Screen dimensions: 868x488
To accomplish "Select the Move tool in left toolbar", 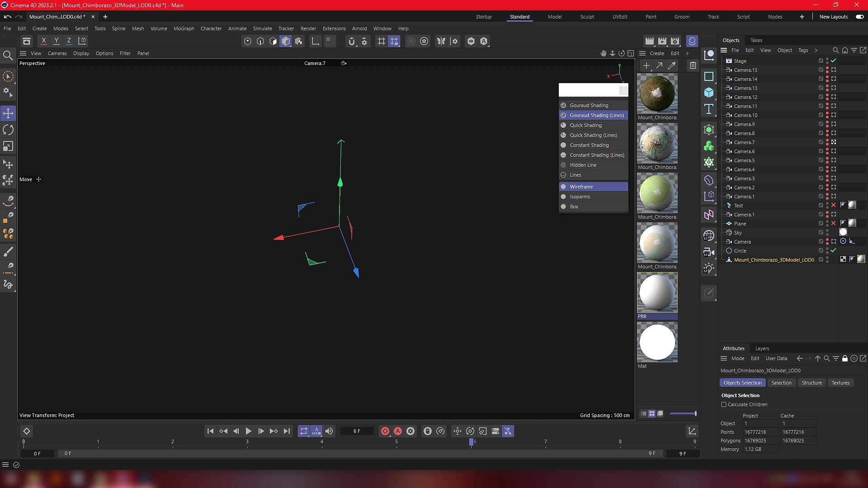I will pyautogui.click(x=8, y=113).
